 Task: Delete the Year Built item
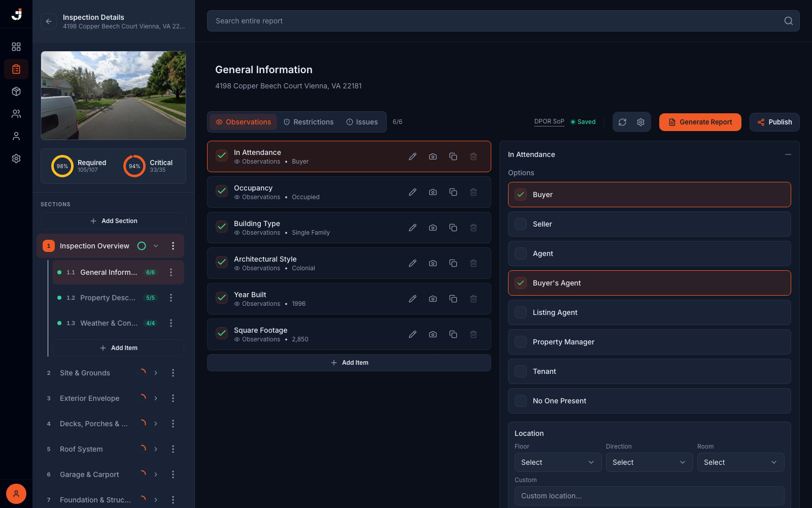click(x=473, y=299)
